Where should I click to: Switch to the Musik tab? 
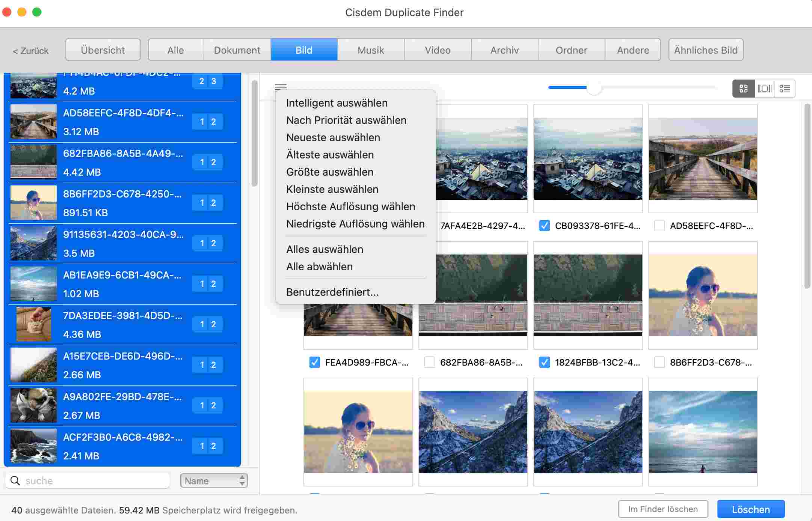tap(370, 50)
